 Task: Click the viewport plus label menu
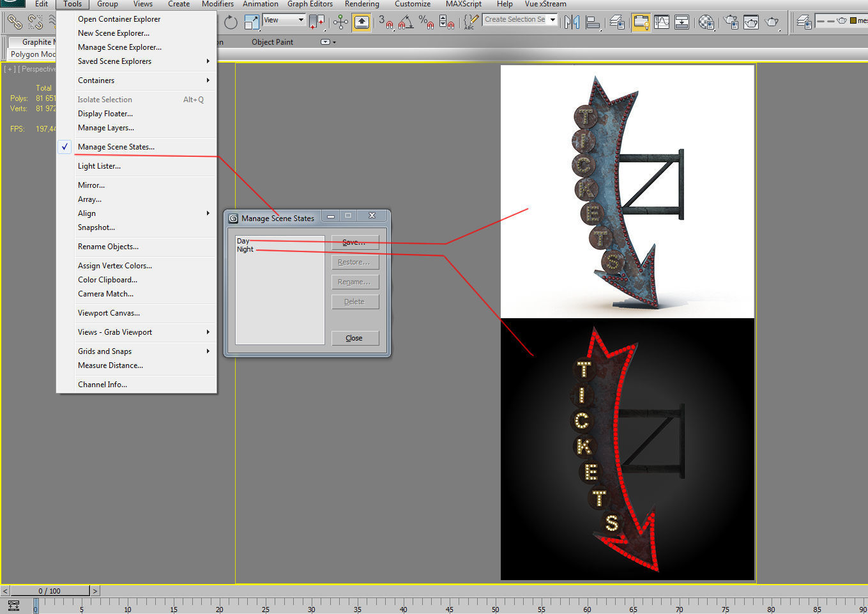click(x=10, y=69)
